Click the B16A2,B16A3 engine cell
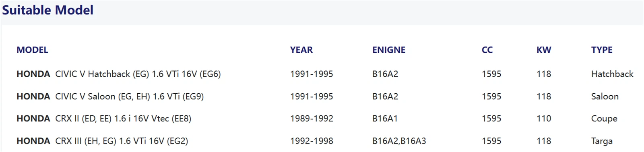Viewport: 644px width, 152px height. 399,141
